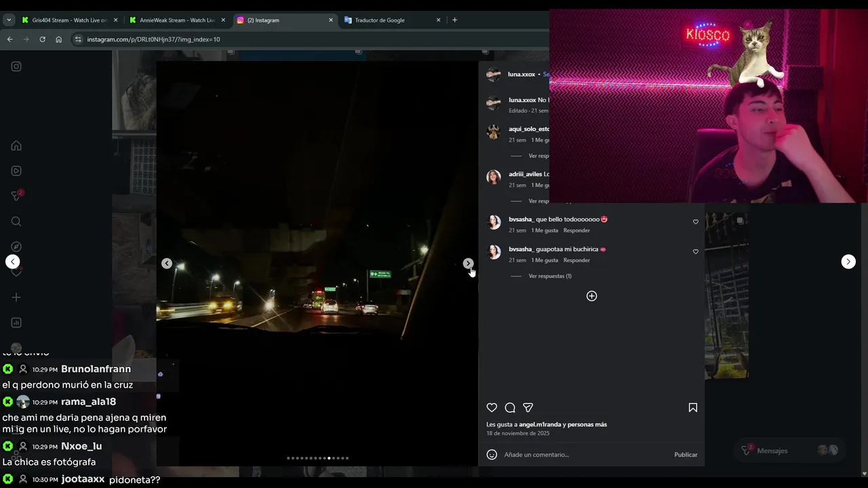The width and height of the screenshot is (868, 488).
Task: Open Mensajes floating chat bar
Action: (790, 451)
